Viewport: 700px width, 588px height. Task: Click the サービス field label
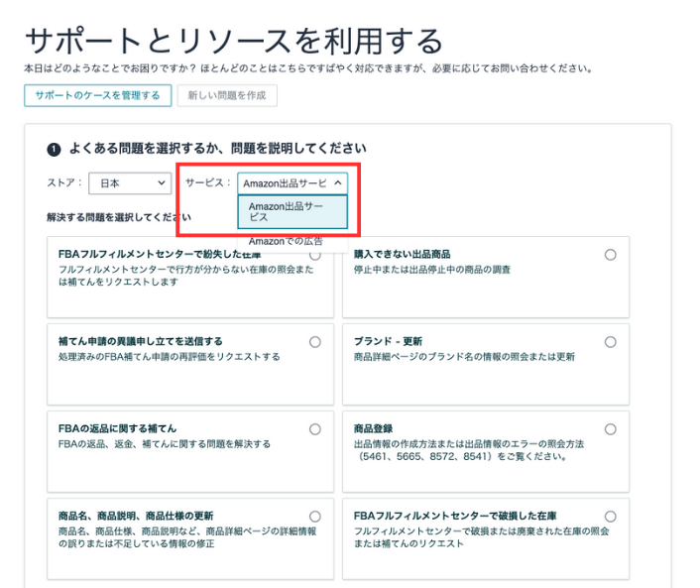pos(207,183)
